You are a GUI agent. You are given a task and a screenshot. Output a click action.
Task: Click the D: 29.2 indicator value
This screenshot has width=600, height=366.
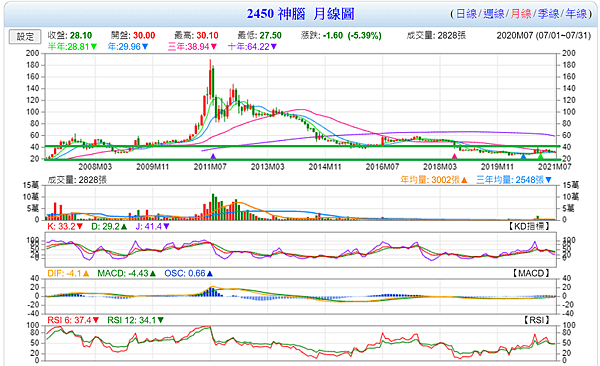tap(109, 227)
